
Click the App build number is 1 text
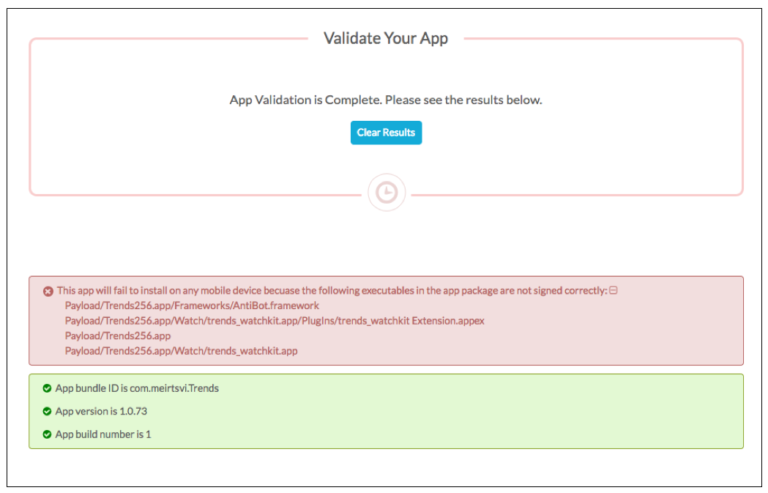[103, 434]
